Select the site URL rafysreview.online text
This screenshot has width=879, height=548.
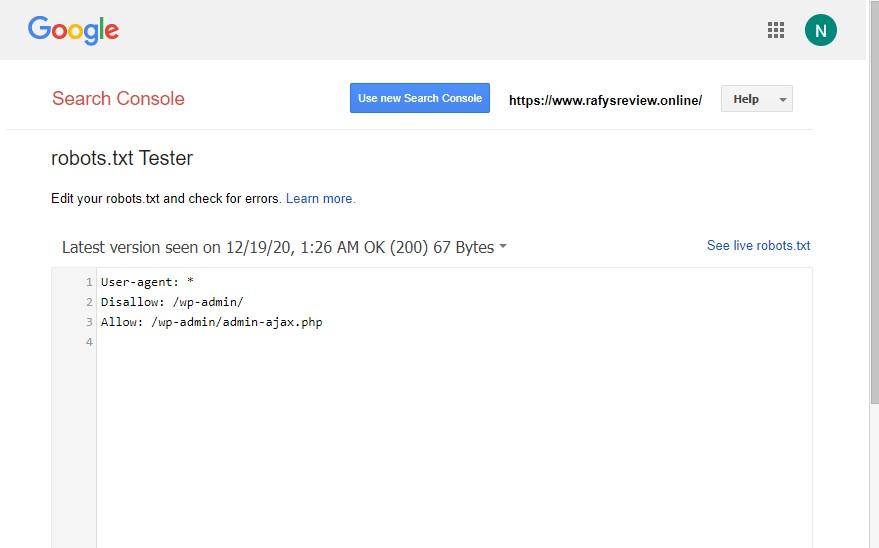[605, 100]
